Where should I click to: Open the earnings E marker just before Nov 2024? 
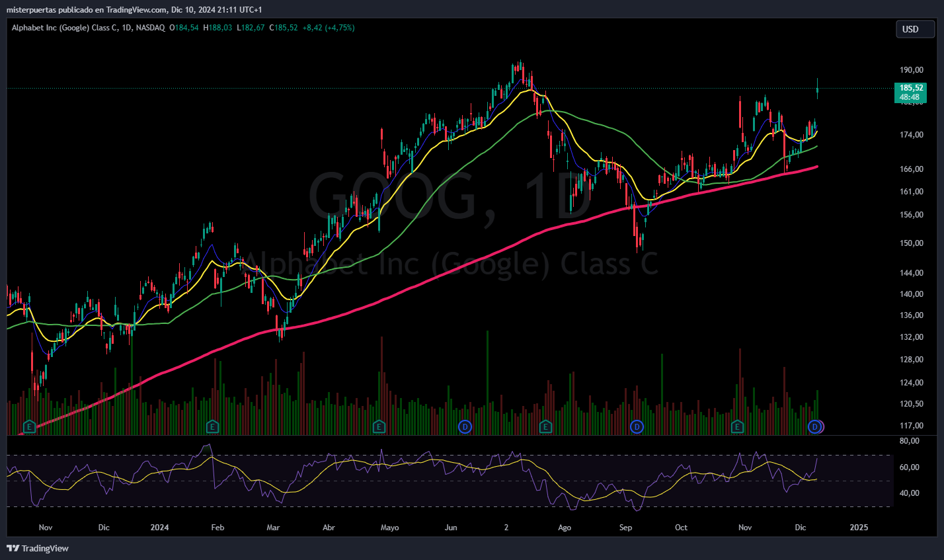(737, 426)
